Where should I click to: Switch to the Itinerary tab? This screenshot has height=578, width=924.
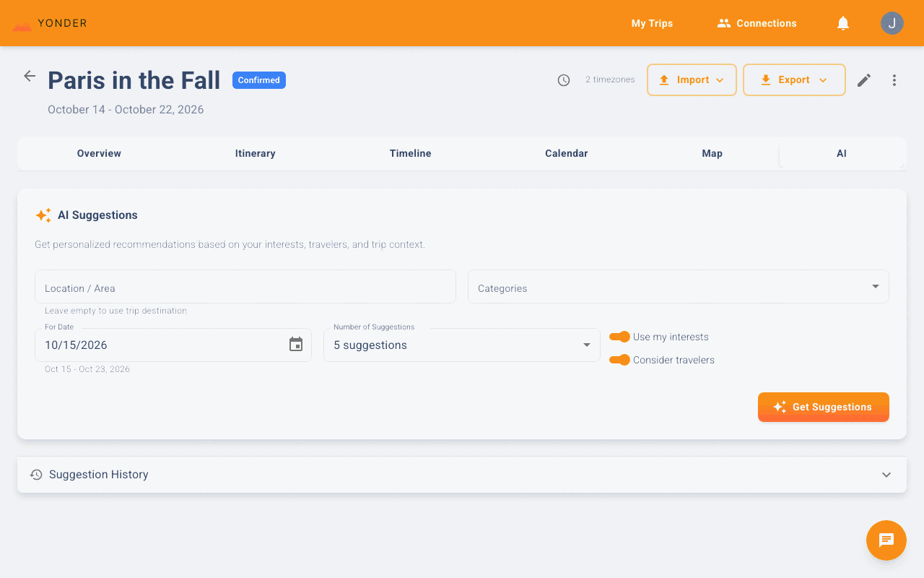click(x=255, y=153)
